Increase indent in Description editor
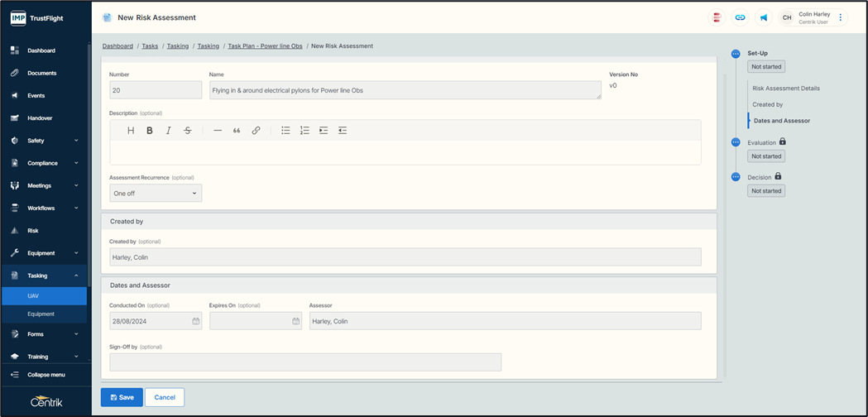 click(x=324, y=131)
